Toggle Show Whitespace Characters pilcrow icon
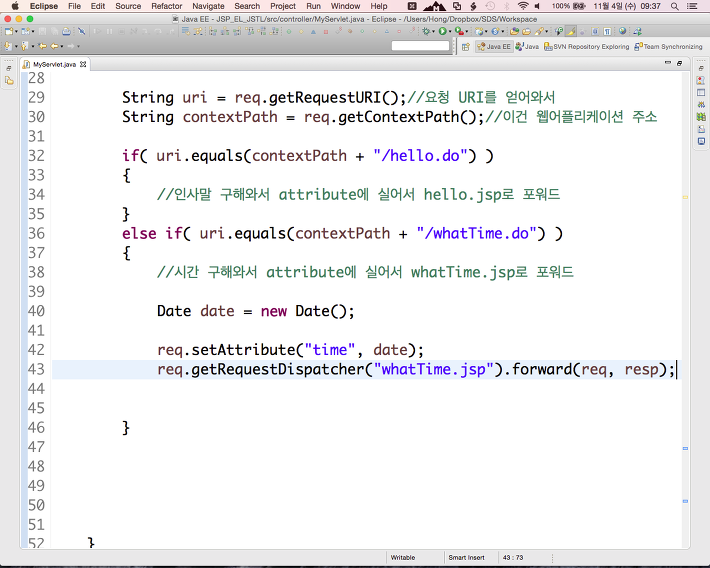This screenshot has width=710, height=568. [x=607, y=31]
